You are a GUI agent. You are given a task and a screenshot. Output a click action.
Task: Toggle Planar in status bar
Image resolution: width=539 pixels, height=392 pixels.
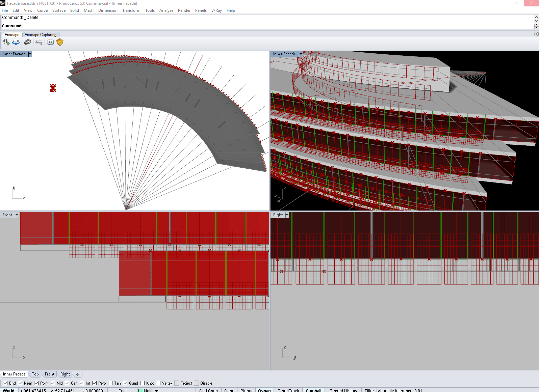pyautogui.click(x=247, y=390)
